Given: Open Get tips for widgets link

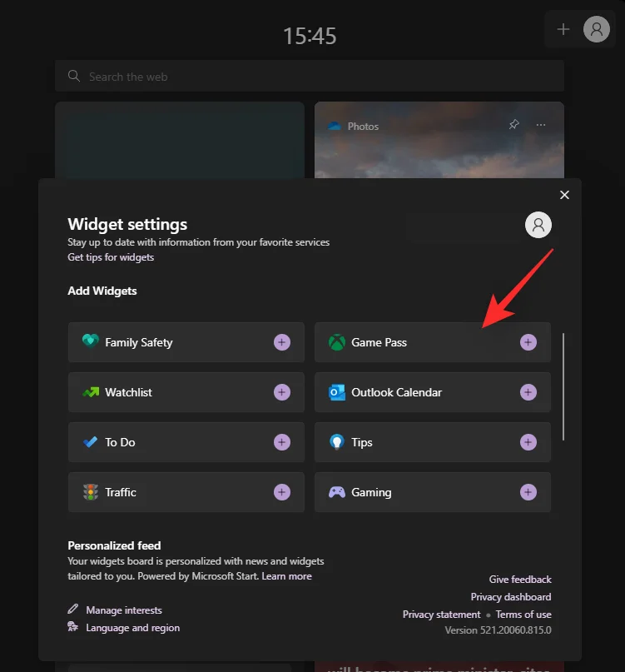Looking at the screenshot, I should pos(111,257).
